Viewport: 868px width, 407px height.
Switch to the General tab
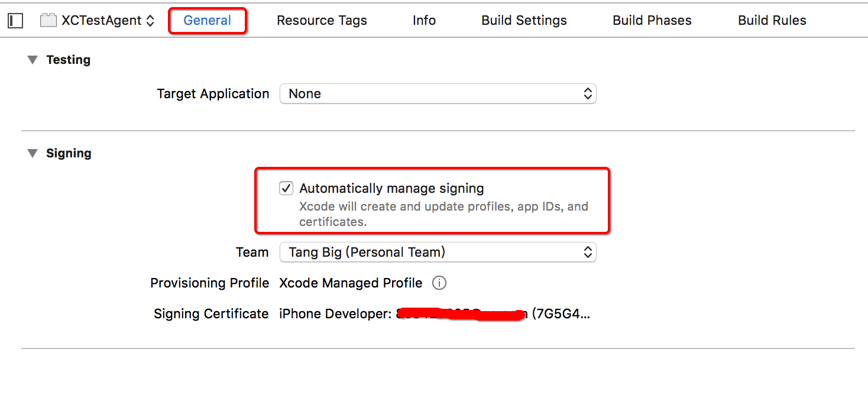point(208,21)
